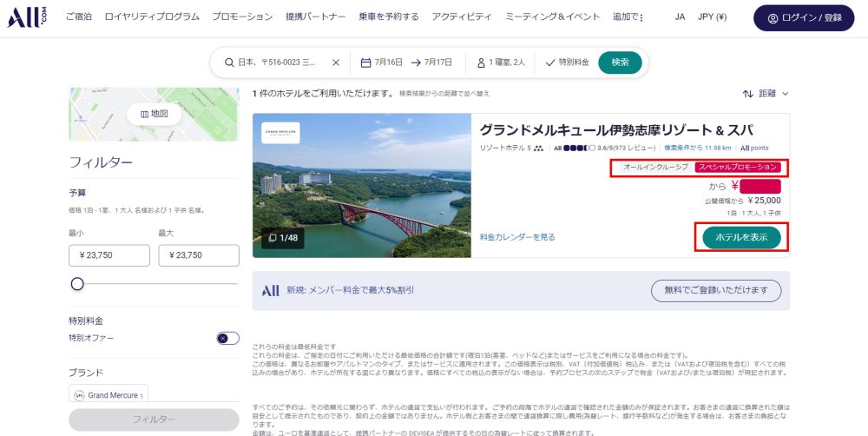868x436 pixels.
Task: Click the 最小 price input field
Action: click(x=109, y=255)
